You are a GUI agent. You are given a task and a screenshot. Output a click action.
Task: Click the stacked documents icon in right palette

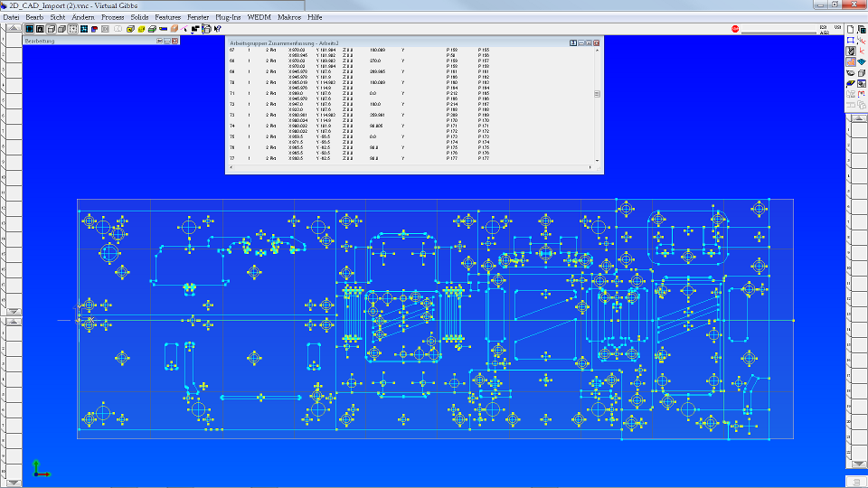point(862,29)
